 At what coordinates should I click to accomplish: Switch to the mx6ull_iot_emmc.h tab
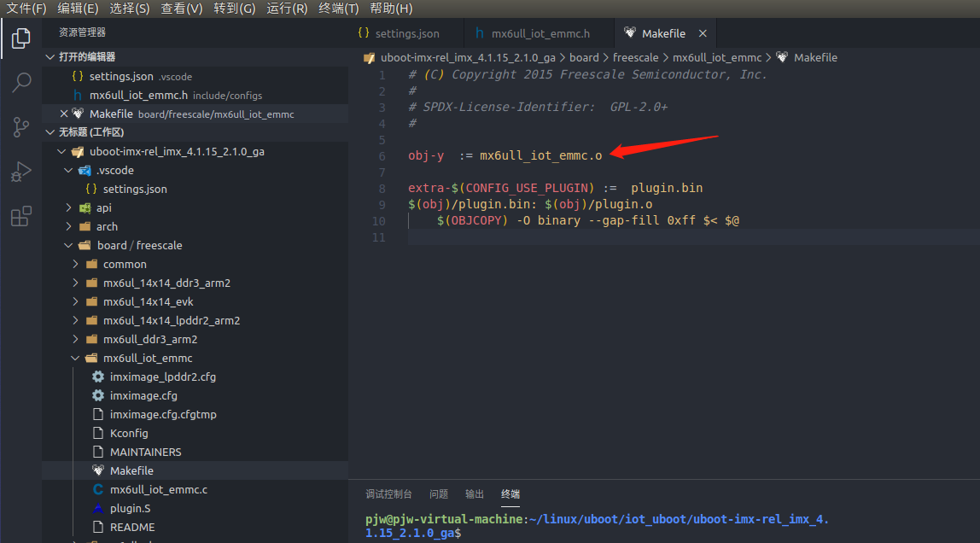pos(539,32)
